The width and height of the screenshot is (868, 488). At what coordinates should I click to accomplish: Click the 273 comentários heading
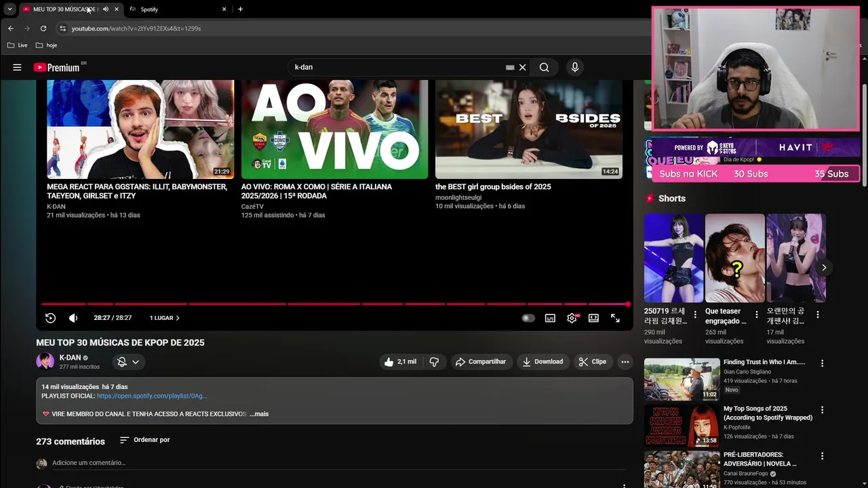click(71, 441)
